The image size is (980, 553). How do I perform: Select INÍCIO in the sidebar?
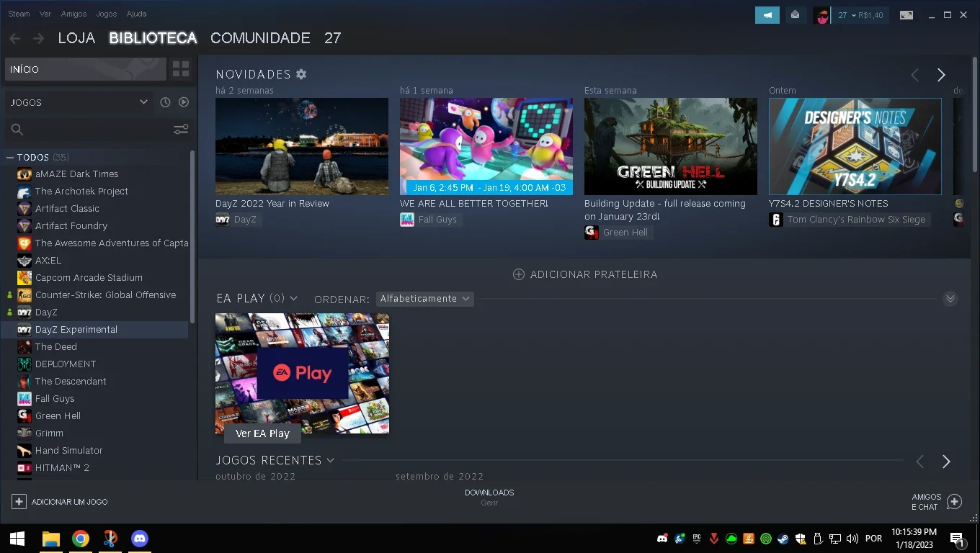pos(86,69)
